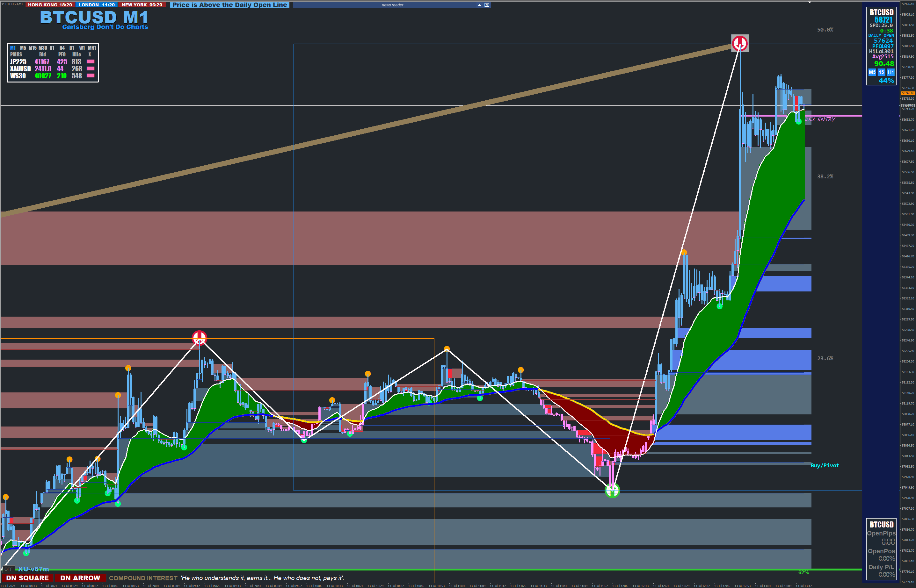Select the MN1 timeframe label

click(x=92, y=48)
